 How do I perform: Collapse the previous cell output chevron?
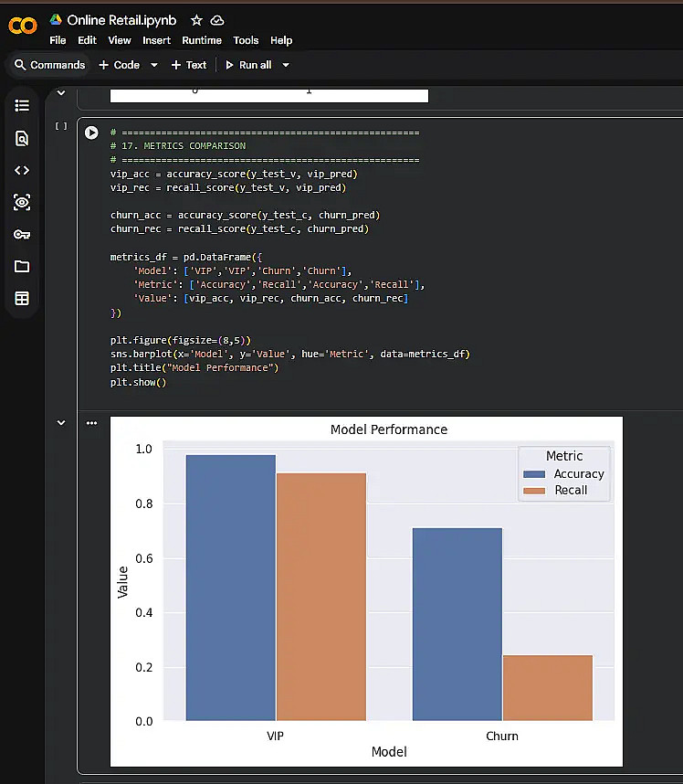tap(61, 93)
